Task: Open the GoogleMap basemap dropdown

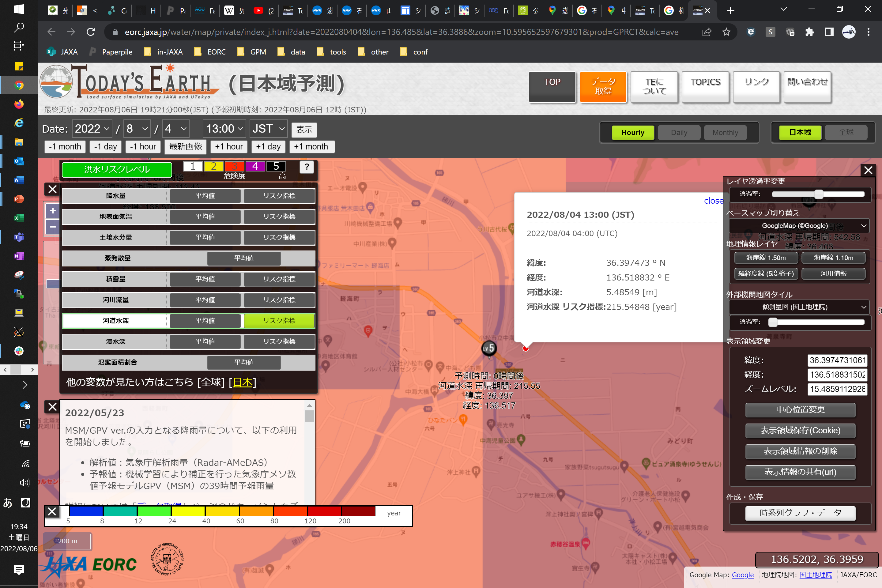Action: pyautogui.click(x=799, y=225)
